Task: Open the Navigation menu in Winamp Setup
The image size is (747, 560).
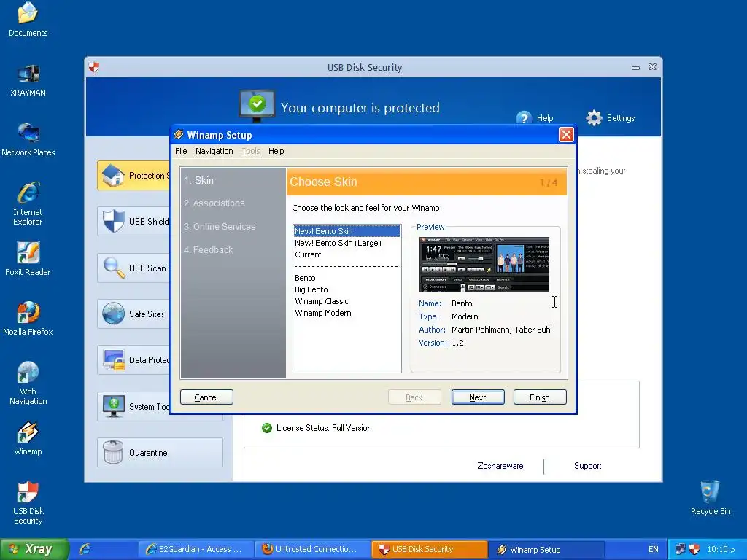Action: tap(214, 151)
